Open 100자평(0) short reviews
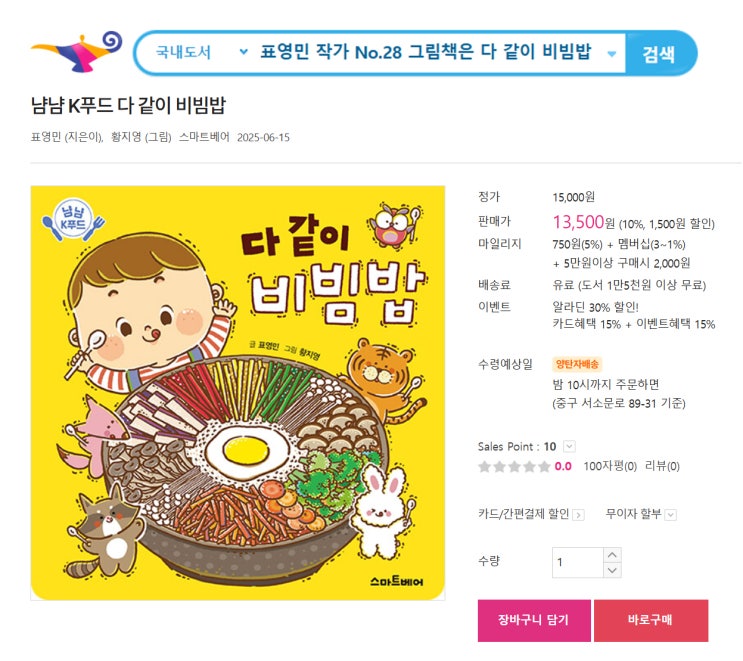The height and width of the screenshot is (661, 743). [610, 466]
